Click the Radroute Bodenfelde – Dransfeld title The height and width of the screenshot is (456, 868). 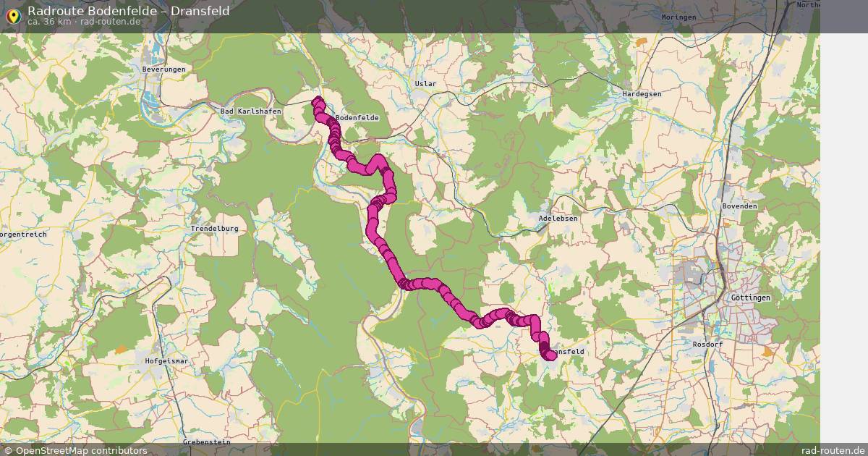[x=129, y=10]
